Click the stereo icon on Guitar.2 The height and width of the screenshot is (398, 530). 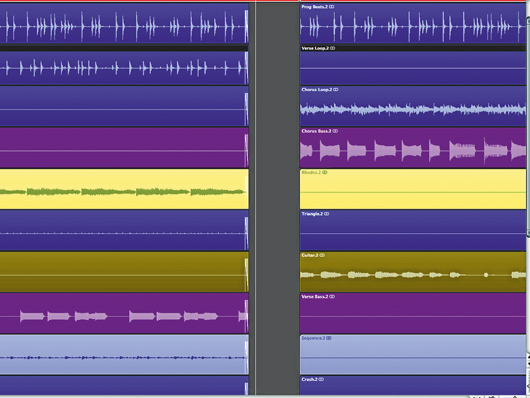click(x=322, y=255)
